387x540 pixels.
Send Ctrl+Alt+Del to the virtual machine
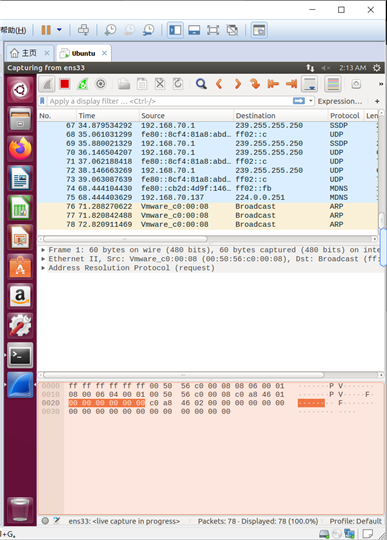coord(83,30)
